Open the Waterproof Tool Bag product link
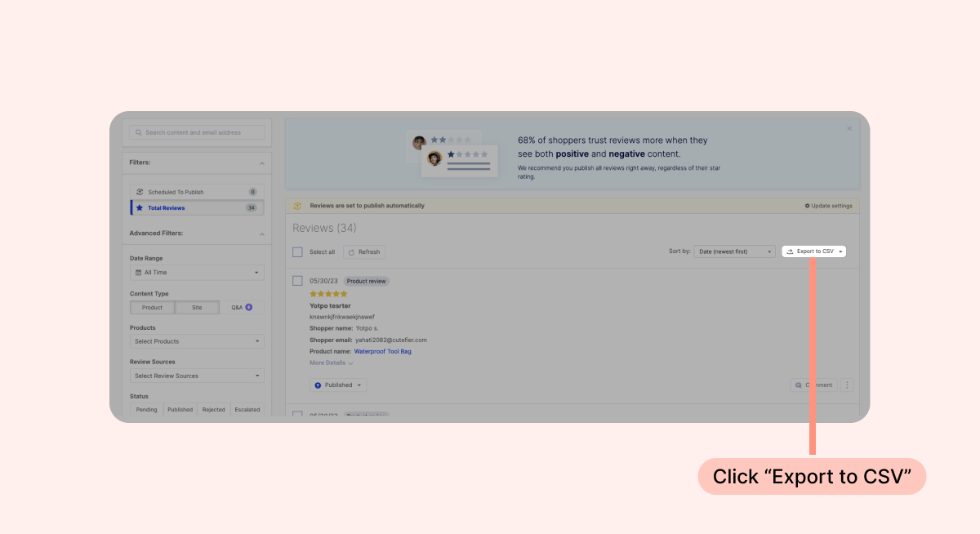This screenshot has height=534, width=980. (x=382, y=351)
